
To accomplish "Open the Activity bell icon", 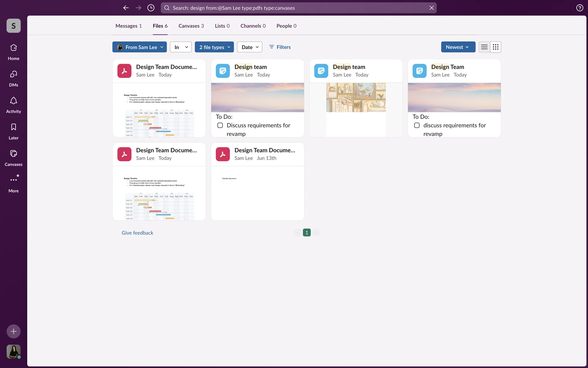I will click(13, 101).
